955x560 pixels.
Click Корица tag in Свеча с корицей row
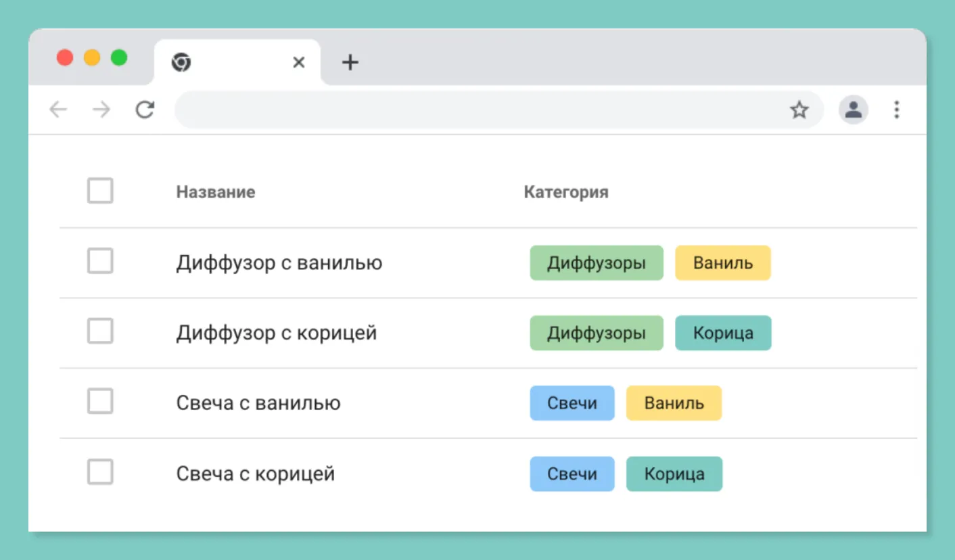674,473
